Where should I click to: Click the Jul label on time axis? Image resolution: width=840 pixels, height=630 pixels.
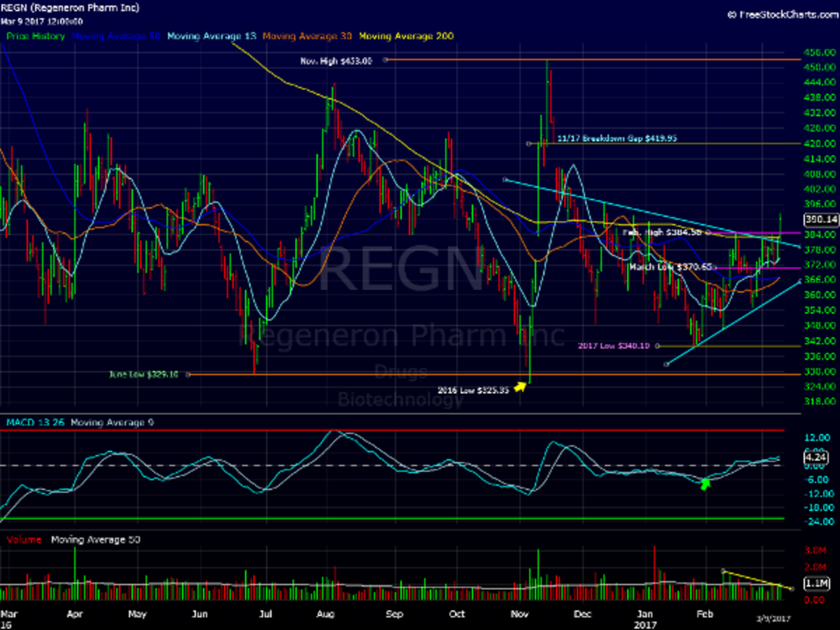point(265,614)
